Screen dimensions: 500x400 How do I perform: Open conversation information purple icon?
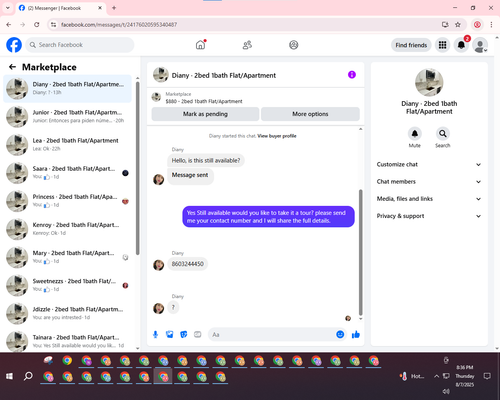352,75
